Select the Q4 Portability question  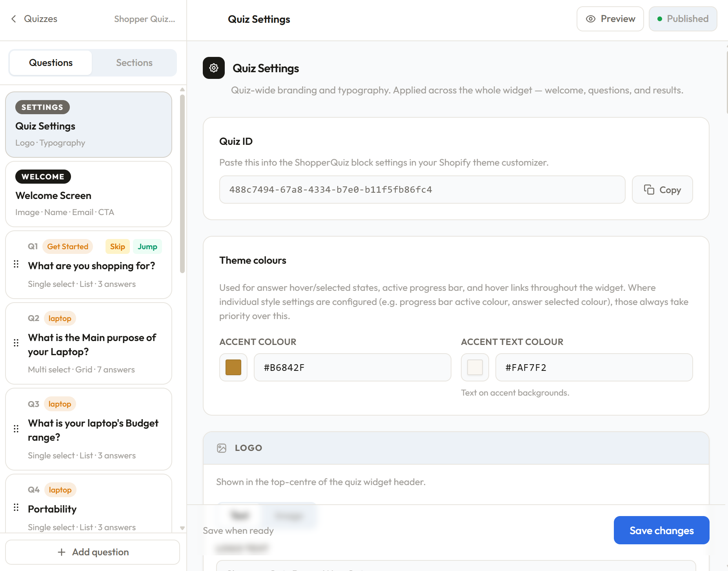pos(89,504)
